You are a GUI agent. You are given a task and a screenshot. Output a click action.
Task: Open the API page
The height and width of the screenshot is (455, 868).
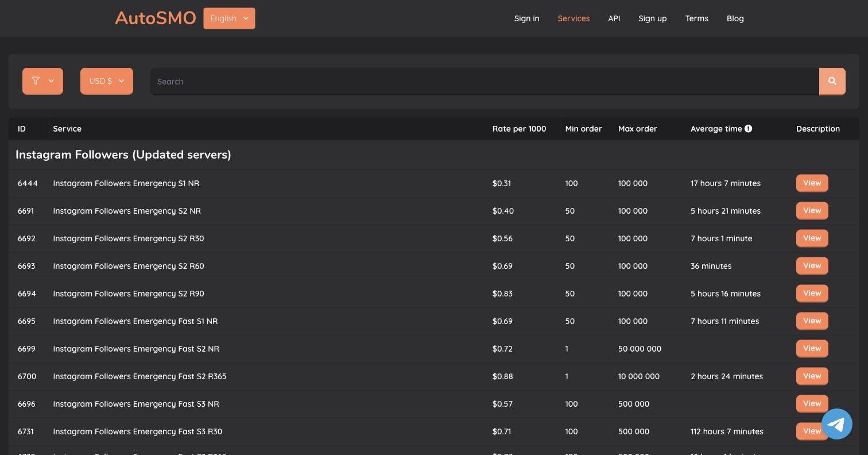[614, 18]
